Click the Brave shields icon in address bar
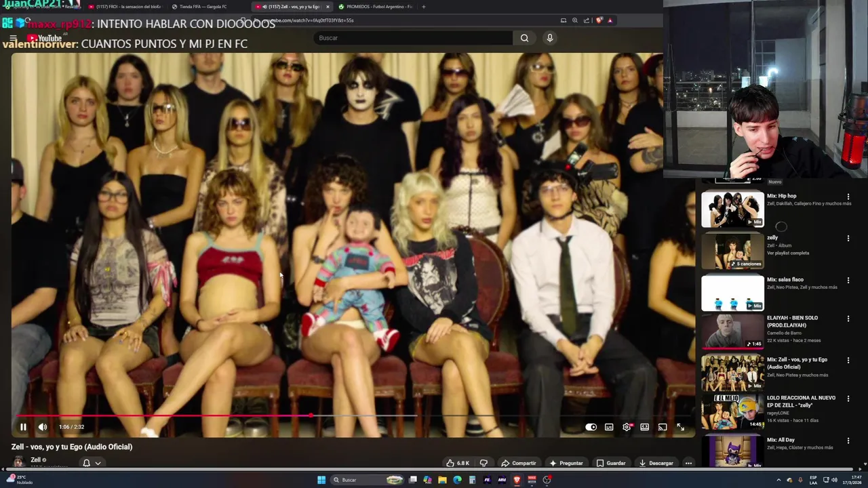868x488 pixels. 599,20
